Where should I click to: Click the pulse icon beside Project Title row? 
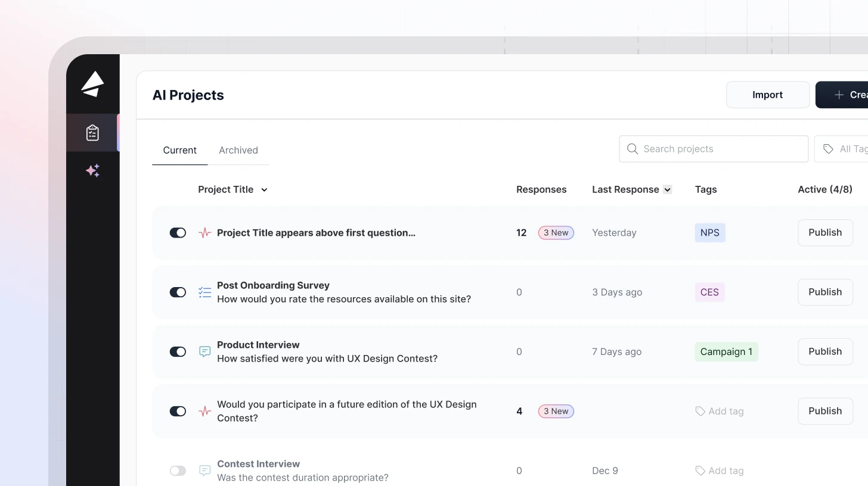coord(204,233)
